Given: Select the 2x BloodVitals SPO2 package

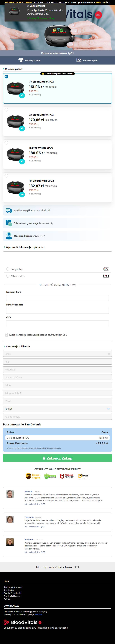Looking at the screenshot, I should click(x=57, y=121).
